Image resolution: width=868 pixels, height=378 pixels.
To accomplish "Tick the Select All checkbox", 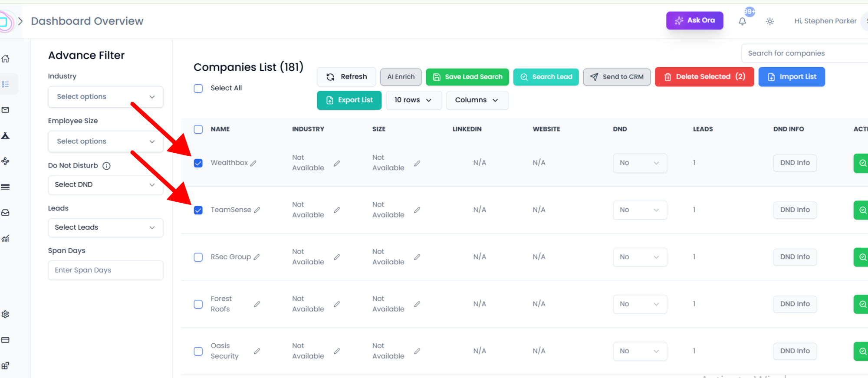I will click(x=198, y=89).
